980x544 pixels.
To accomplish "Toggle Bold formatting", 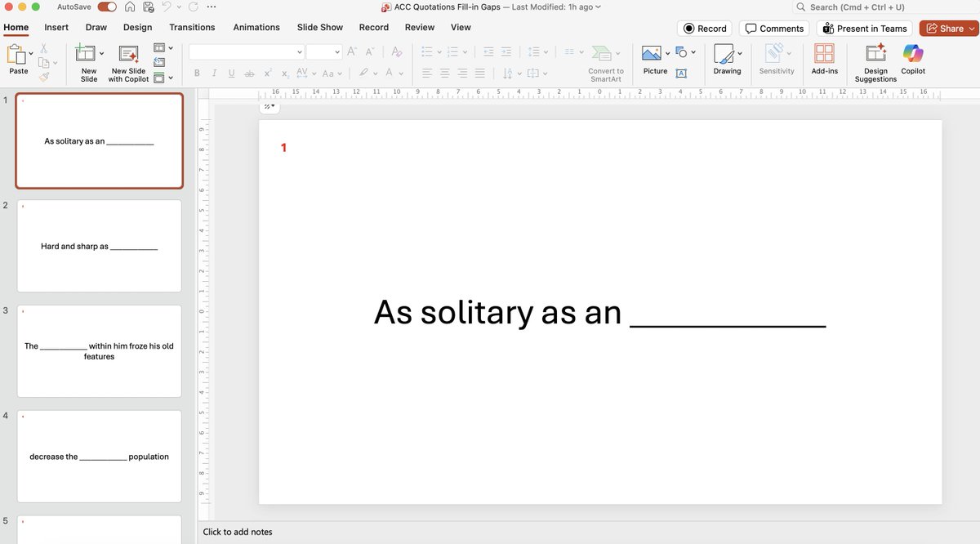I will coord(197,74).
